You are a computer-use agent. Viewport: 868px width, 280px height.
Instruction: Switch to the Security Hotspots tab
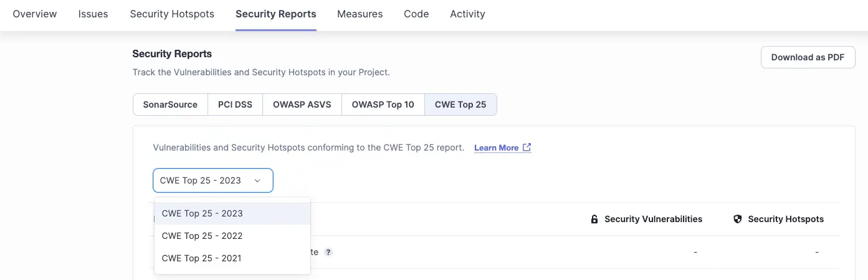click(x=172, y=14)
